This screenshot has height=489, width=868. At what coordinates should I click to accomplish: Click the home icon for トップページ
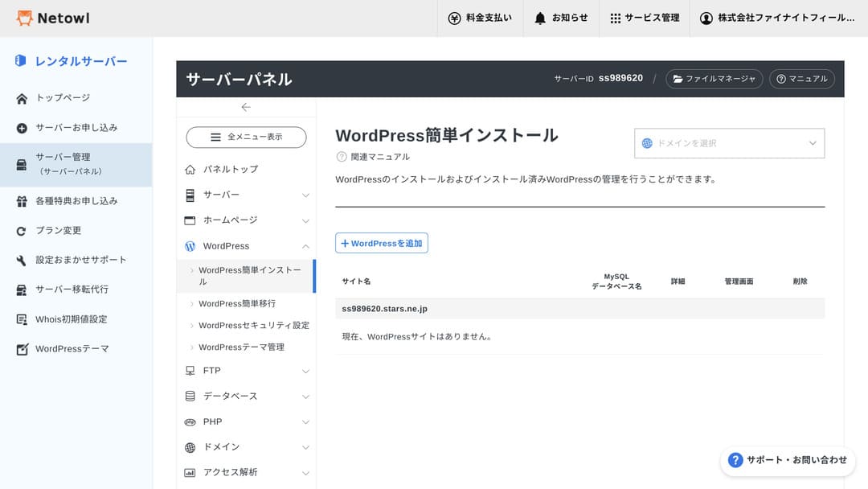coord(22,98)
